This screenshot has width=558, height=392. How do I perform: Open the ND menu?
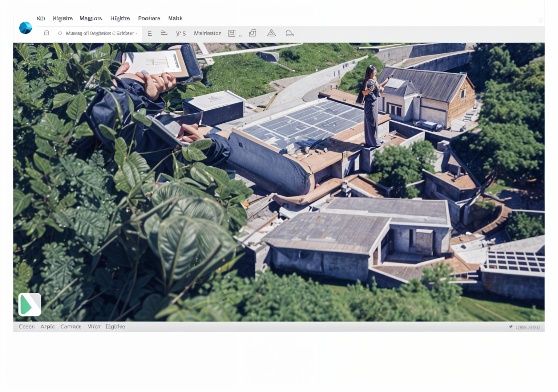pyautogui.click(x=41, y=19)
